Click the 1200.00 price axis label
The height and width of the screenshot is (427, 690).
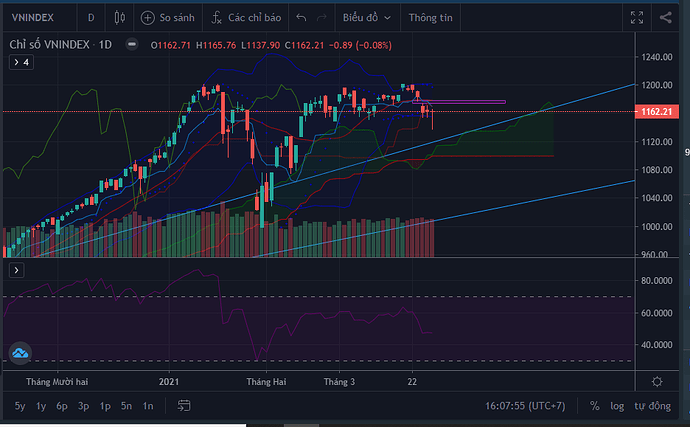click(x=657, y=85)
